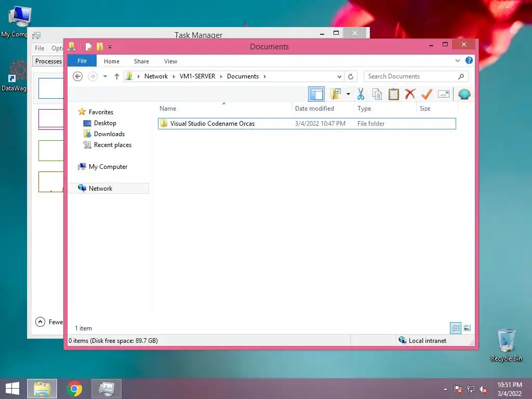Select the Processes tab in Task Manager

tap(48, 61)
